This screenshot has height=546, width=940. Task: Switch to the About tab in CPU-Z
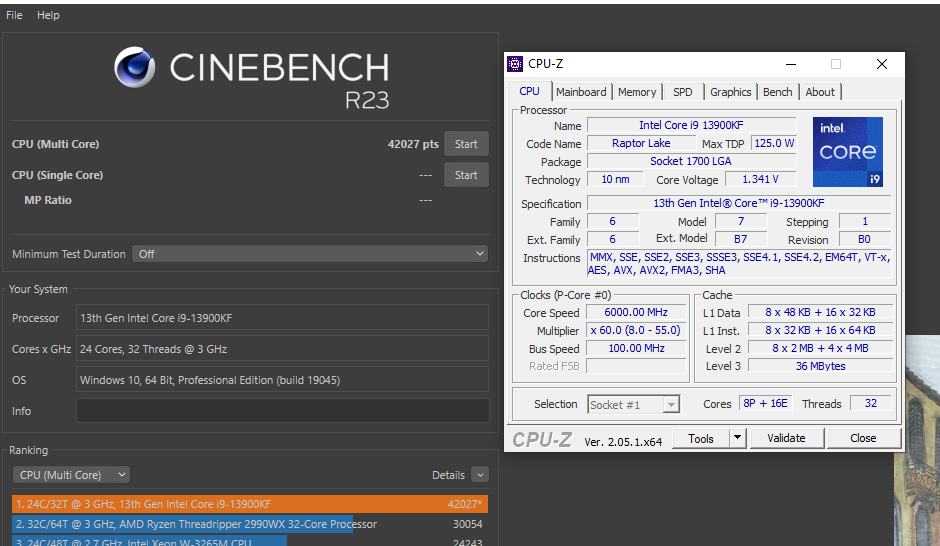coord(820,92)
